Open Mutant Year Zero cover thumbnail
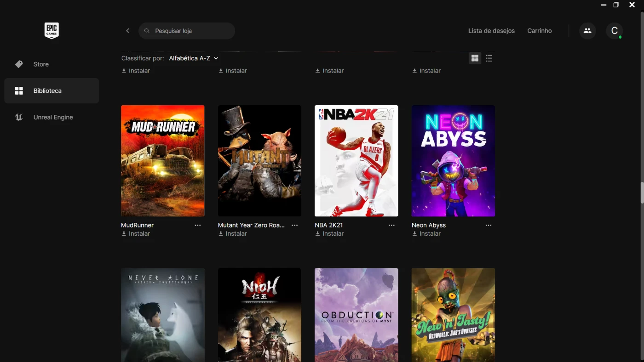This screenshot has width=644, height=362. click(259, 161)
